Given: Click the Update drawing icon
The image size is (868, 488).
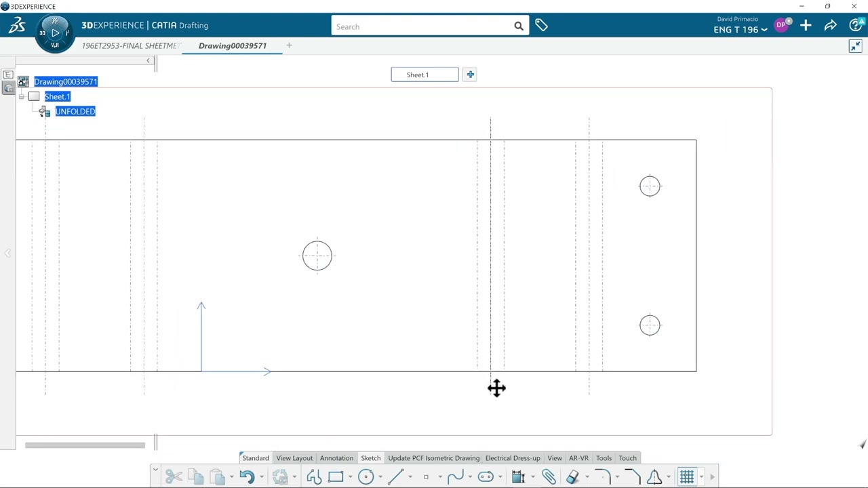Looking at the screenshot, I should click(280, 477).
